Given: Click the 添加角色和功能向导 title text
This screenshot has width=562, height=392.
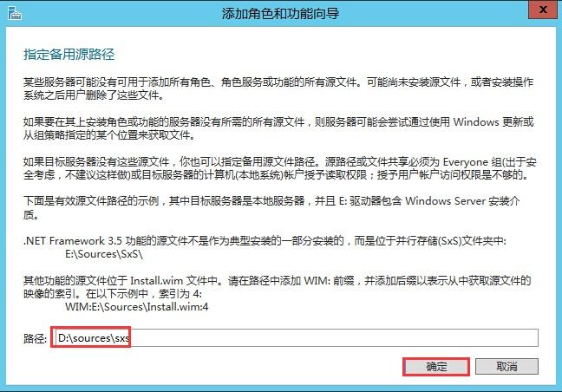Looking at the screenshot, I should click(280, 14).
